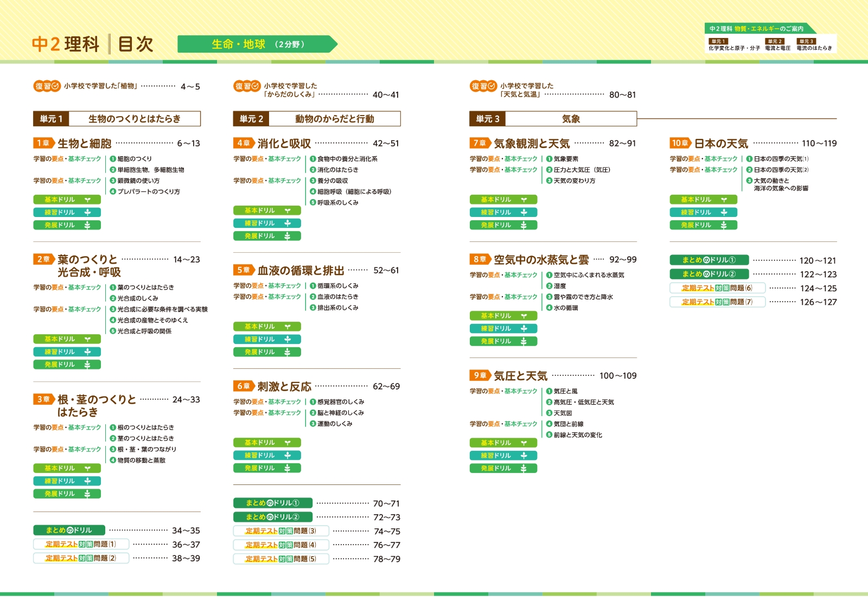
Task: Click the topic ③雲や霧のでき方と降水
Action: coord(579,297)
